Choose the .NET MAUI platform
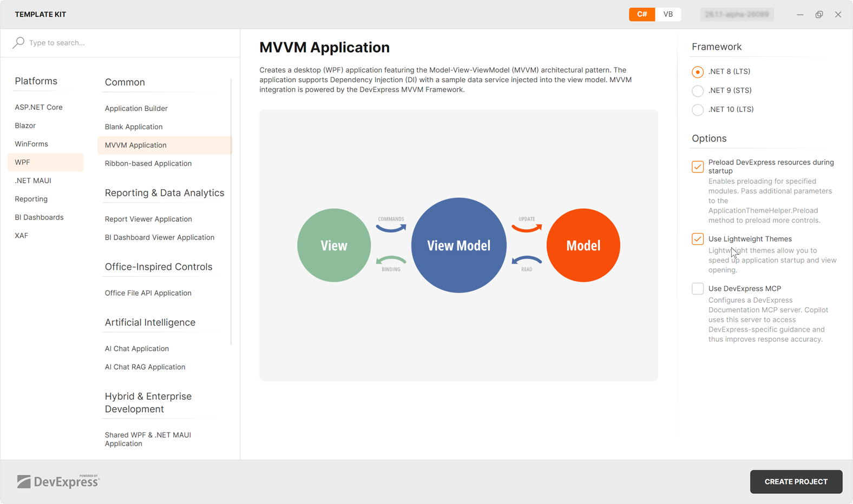The image size is (853, 504). pyautogui.click(x=45, y=181)
